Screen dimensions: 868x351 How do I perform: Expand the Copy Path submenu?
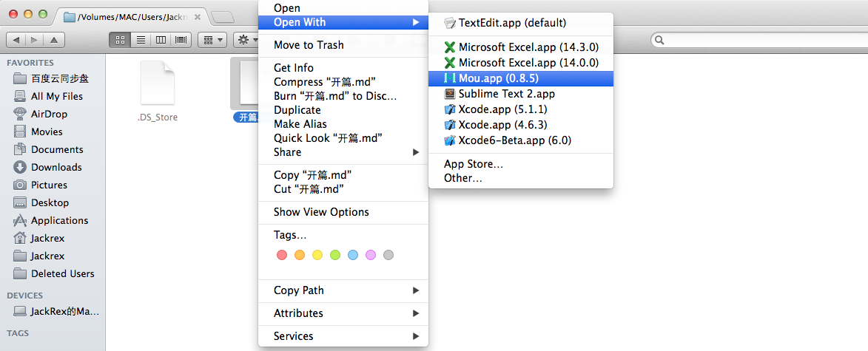click(x=343, y=290)
